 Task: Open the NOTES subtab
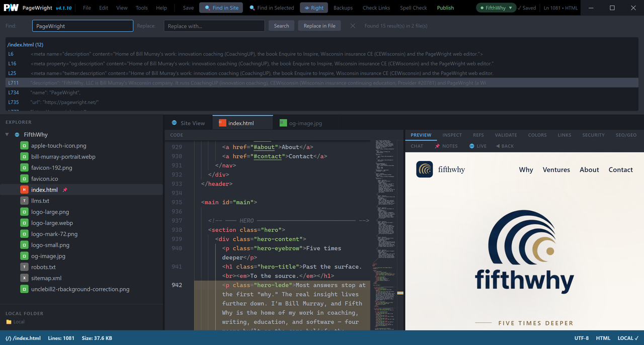coord(446,146)
